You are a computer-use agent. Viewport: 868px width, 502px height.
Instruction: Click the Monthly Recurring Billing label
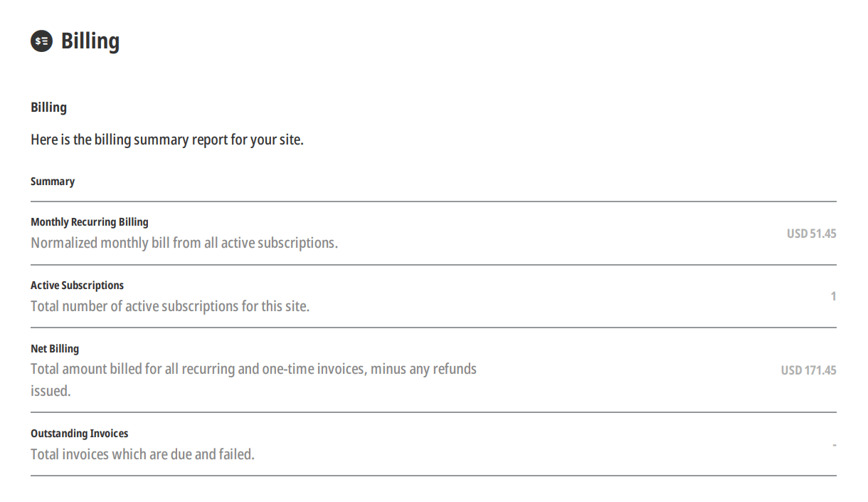coord(90,222)
